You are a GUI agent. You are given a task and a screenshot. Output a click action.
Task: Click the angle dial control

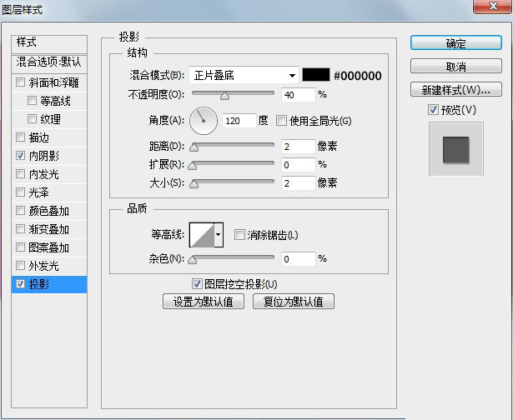point(203,121)
